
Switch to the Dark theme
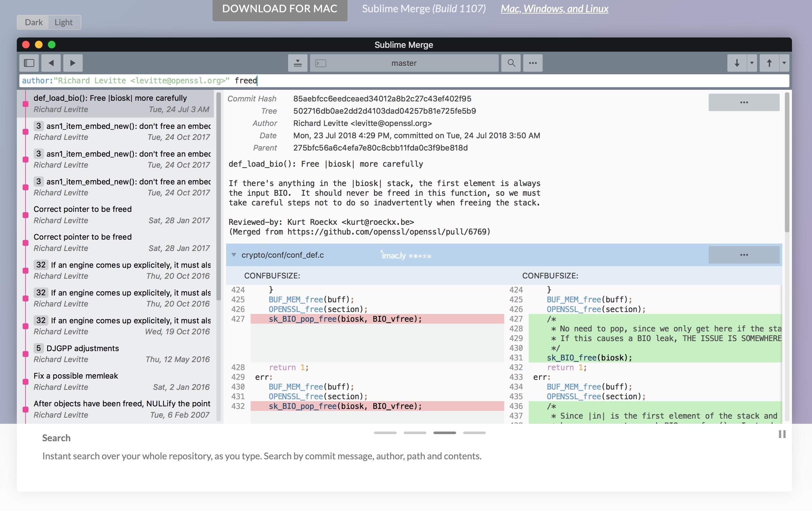tap(33, 22)
